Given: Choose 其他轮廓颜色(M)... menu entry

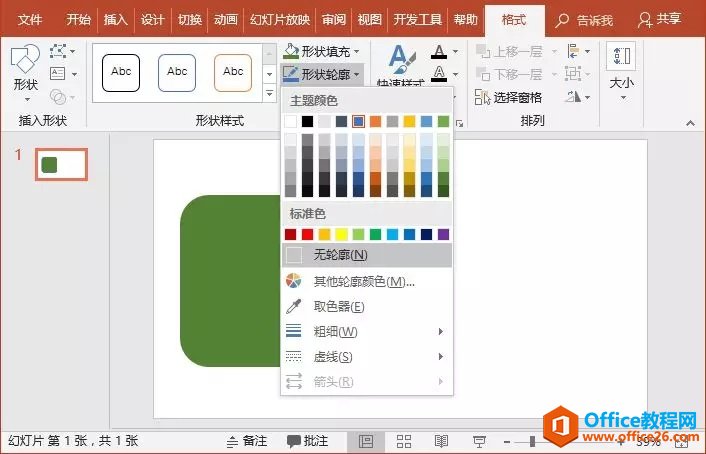Looking at the screenshot, I should (x=367, y=281).
